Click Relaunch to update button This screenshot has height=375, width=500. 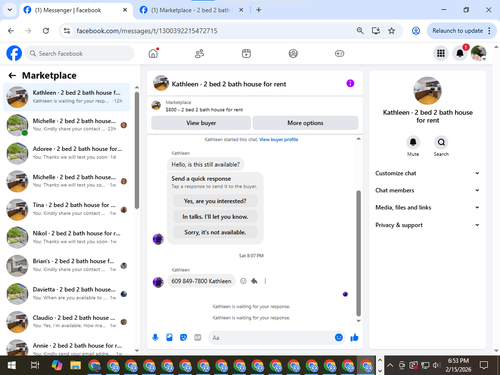click(457, 31)
